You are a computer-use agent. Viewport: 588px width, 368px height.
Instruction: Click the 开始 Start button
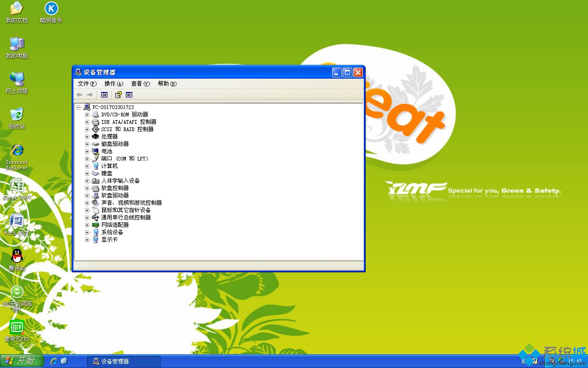point(22,361)
